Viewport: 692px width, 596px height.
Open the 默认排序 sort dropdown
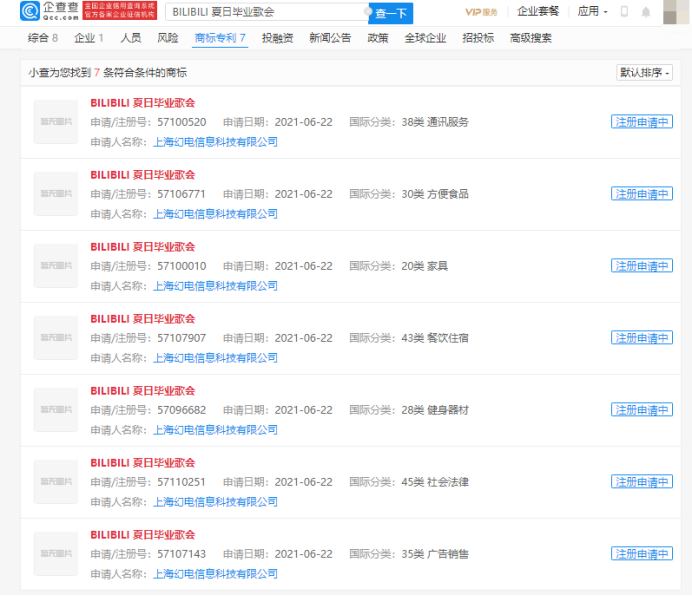coord(644,72)
